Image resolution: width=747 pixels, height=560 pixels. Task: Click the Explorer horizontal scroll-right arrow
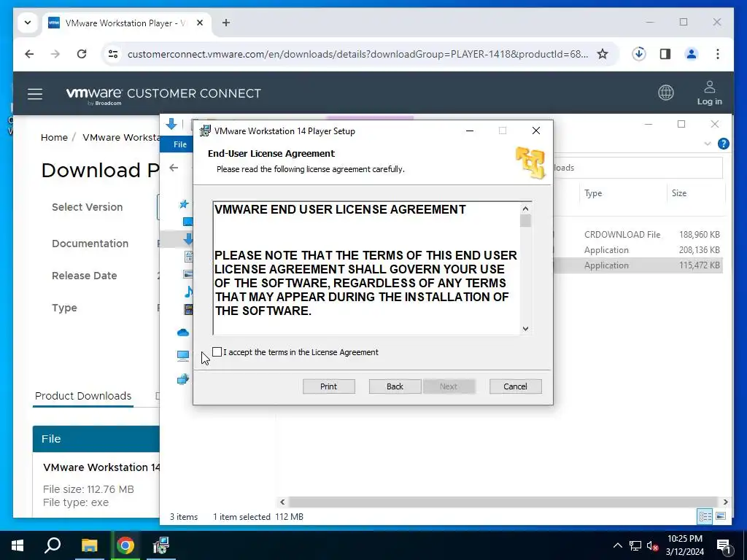tap(725, 502)
